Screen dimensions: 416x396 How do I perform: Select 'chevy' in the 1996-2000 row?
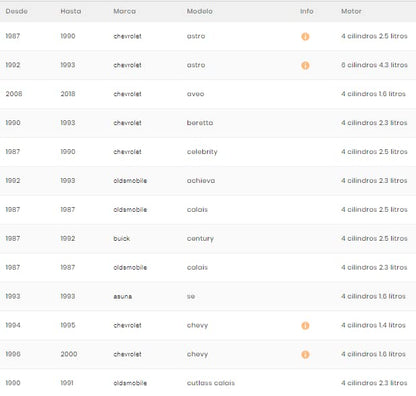pyautogui.click(x=197, y=354)
